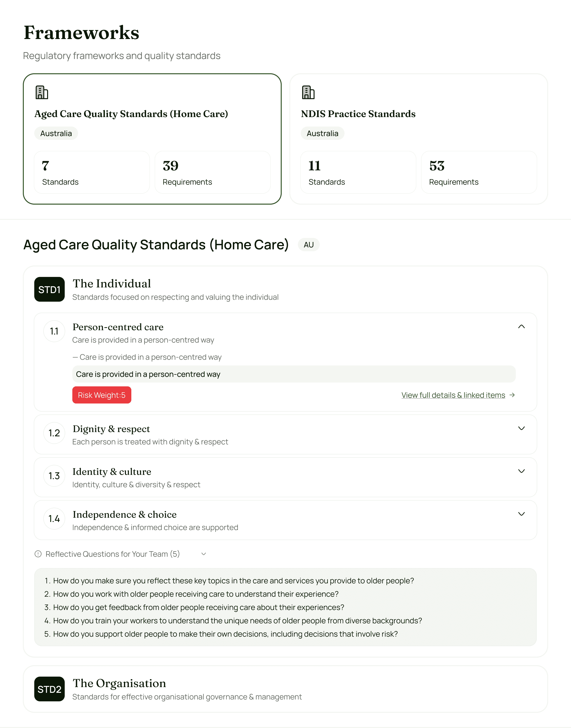Expand the Independence & choice requirement
This screenshot has width=571, height=728.
click(x=522, y=514)
